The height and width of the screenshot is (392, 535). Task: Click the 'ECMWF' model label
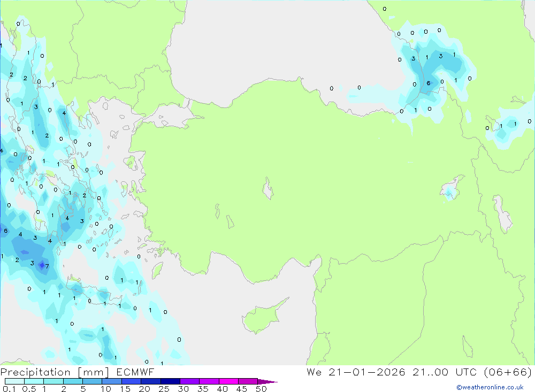pyautogui.click(x=135, y=372)
